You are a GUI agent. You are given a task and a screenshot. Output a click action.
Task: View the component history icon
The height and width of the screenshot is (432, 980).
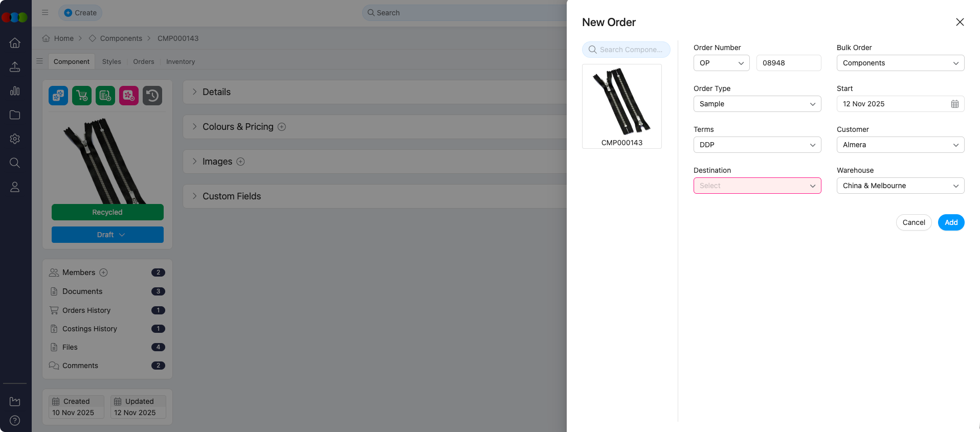tap(152, 95)
